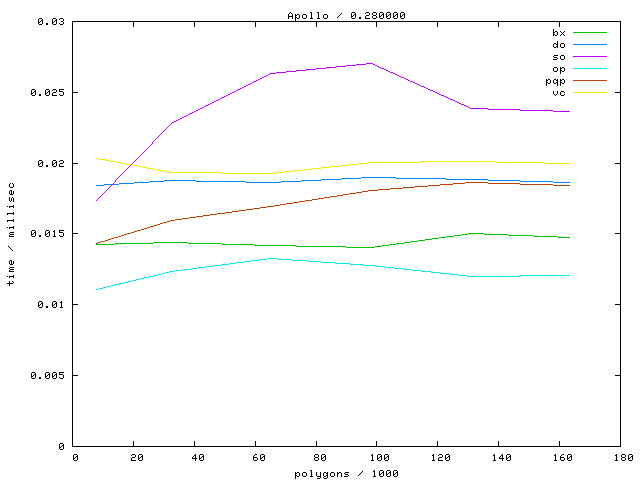This screenshot has height=480, width=640.
Task: Click the 0.03 tick label on y-axis
Action: [51, 21]
